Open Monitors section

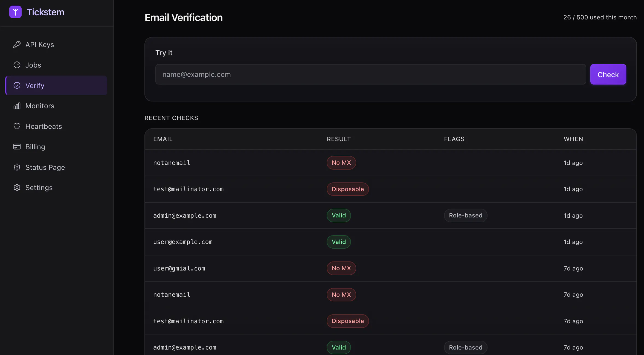(56, 106)
